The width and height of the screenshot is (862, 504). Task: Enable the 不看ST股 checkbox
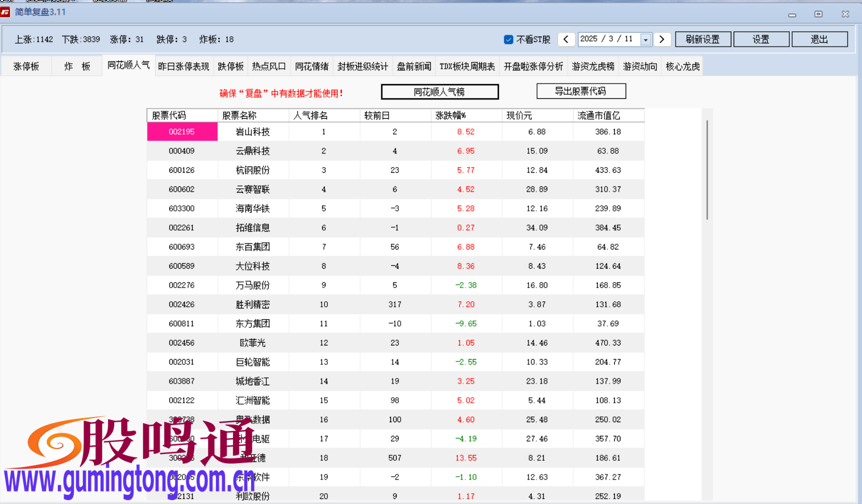click(x=507, y=39)
